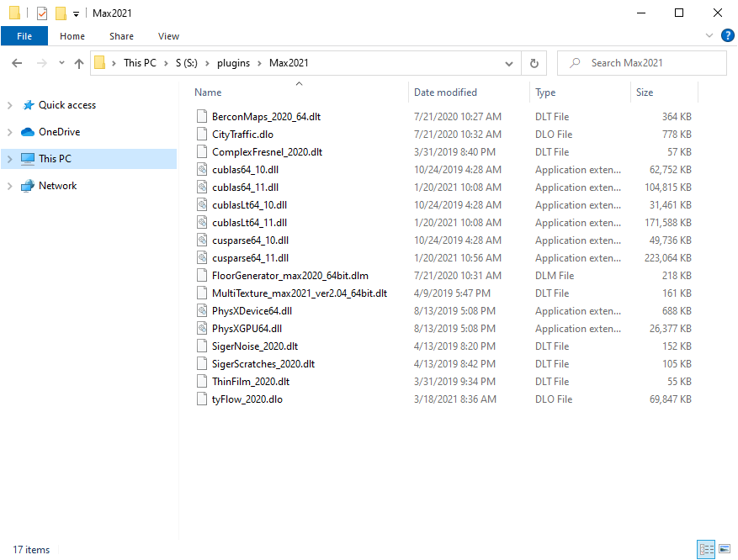Select CityTraffic.dlo file icon
738x560 pixels.
tap(202, 134)
